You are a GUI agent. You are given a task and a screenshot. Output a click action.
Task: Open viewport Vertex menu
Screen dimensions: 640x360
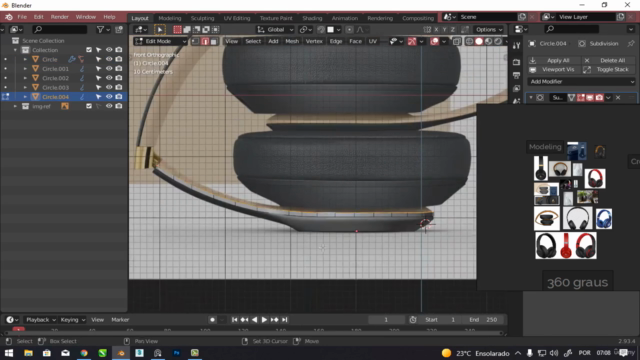click(314, 41)
